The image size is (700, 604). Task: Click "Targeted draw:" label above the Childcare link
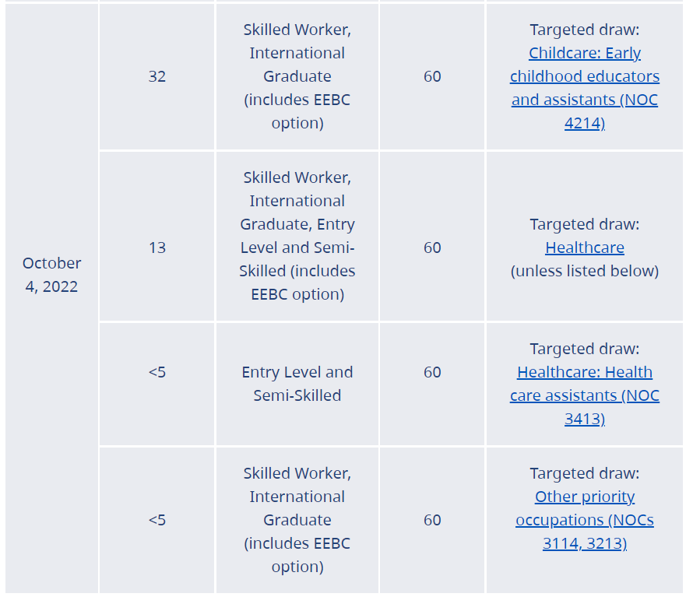(x=585, y=30)
